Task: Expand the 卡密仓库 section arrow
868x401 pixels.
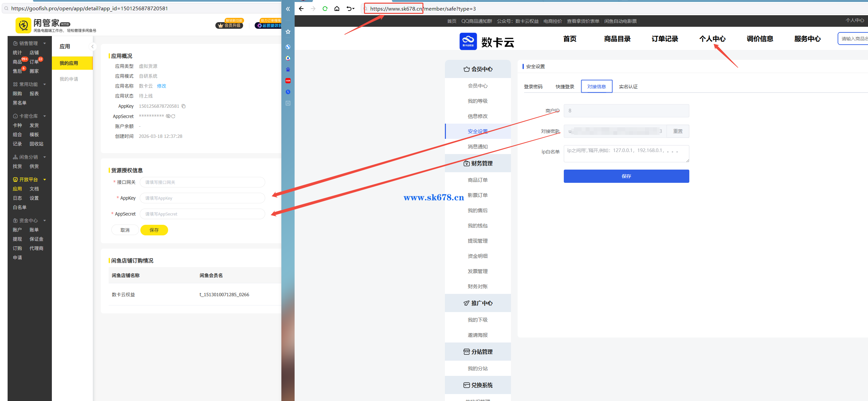Action: pyautogui.click(x=45, y=116)
